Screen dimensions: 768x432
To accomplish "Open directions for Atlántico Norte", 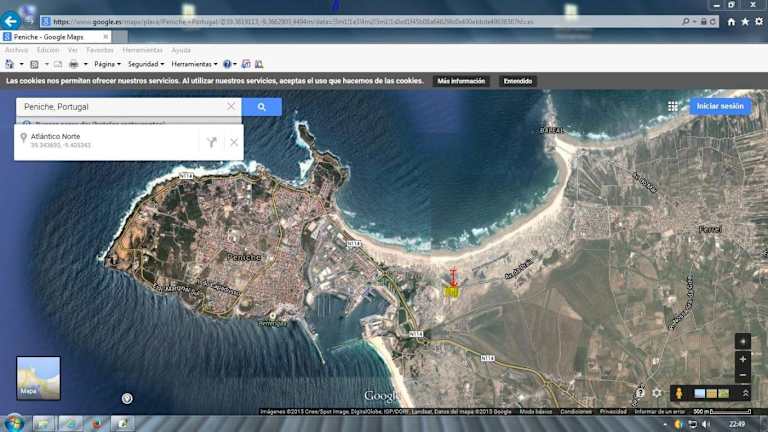I will 211,142.
